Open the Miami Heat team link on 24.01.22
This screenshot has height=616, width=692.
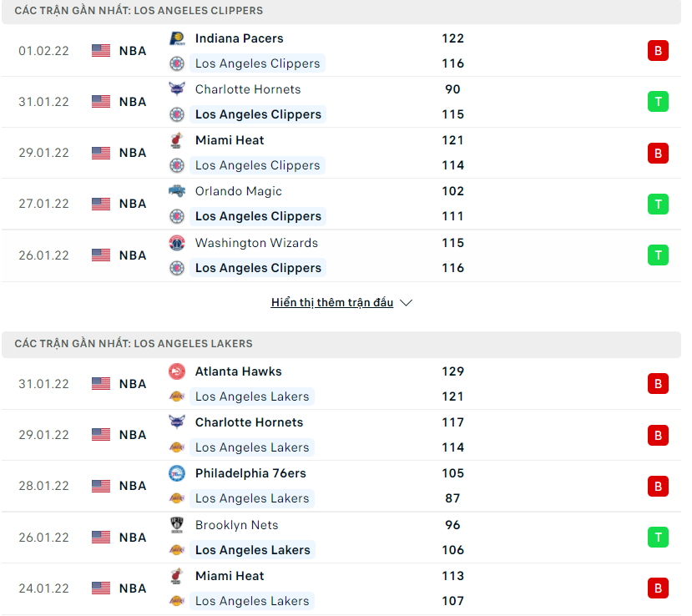230,576
